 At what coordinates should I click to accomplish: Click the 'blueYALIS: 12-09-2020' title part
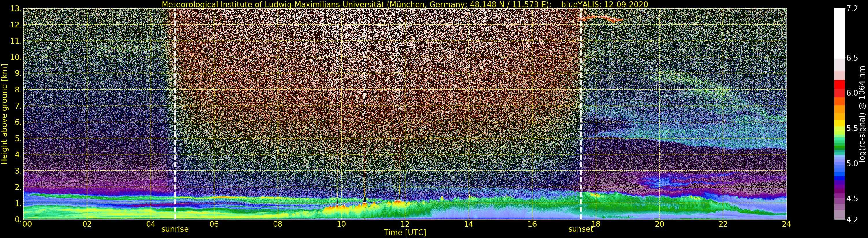[605, 4]
